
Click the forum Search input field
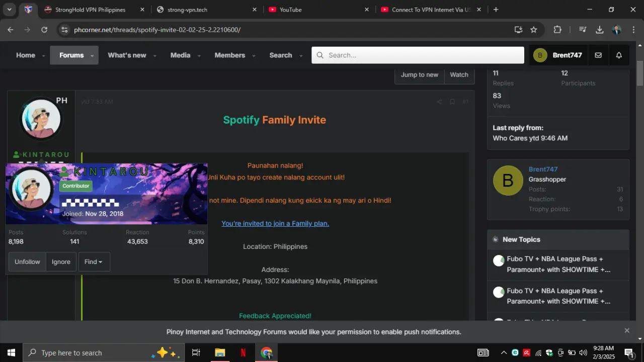coord(418,55)
